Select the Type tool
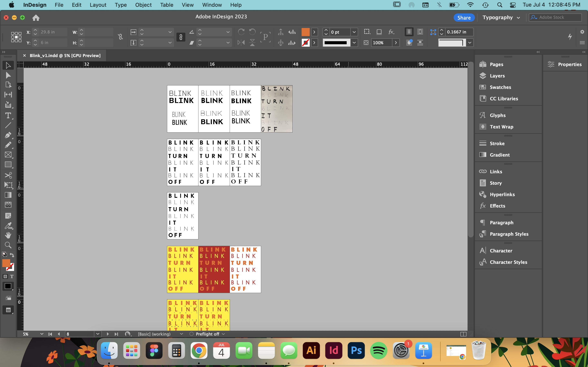The width and height of the screenshot is (588, 367). coord(8,116)
